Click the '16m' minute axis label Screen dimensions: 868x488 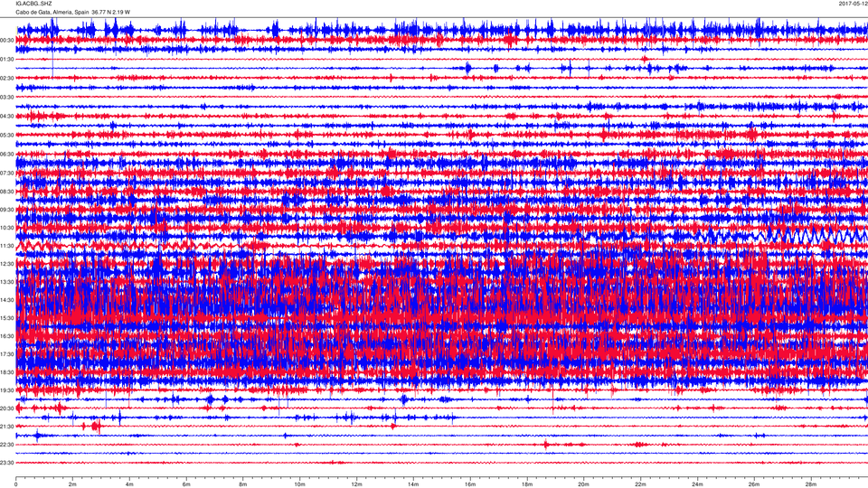(x=470, y=484)
